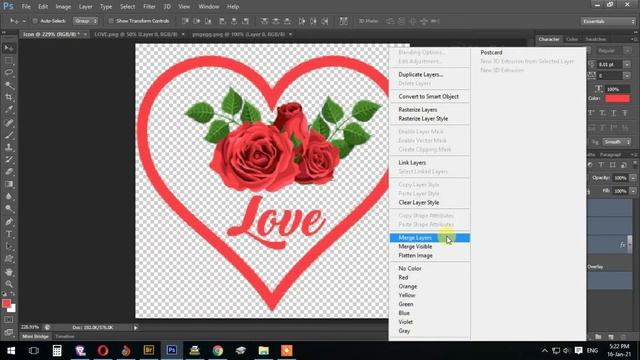Screen dimensions: 640x360
Task: Open the font size 8.01 pt dropdown
Action: [x=627, y=64]
